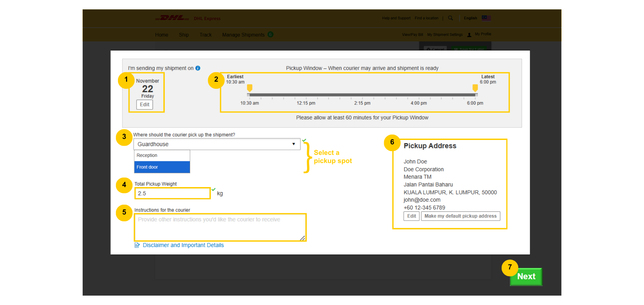Open the Ship menu
The width and height of the screenshot is (644, 305).
(184, 35)
